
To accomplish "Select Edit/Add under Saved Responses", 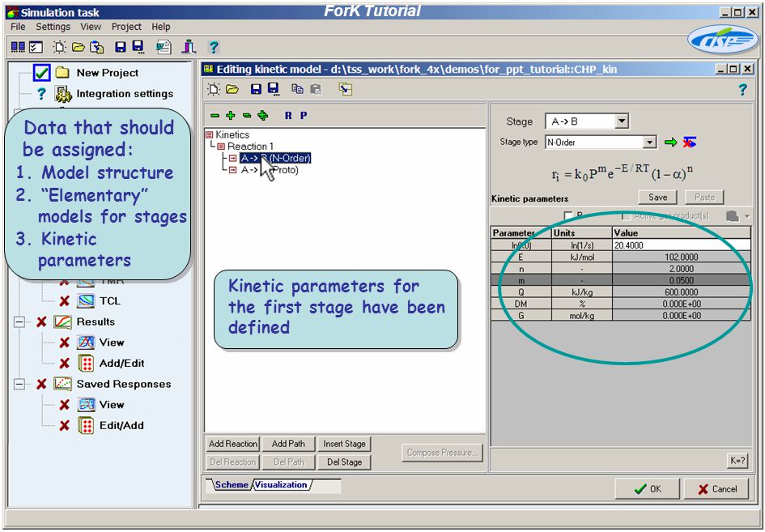I will coord(121,426).
